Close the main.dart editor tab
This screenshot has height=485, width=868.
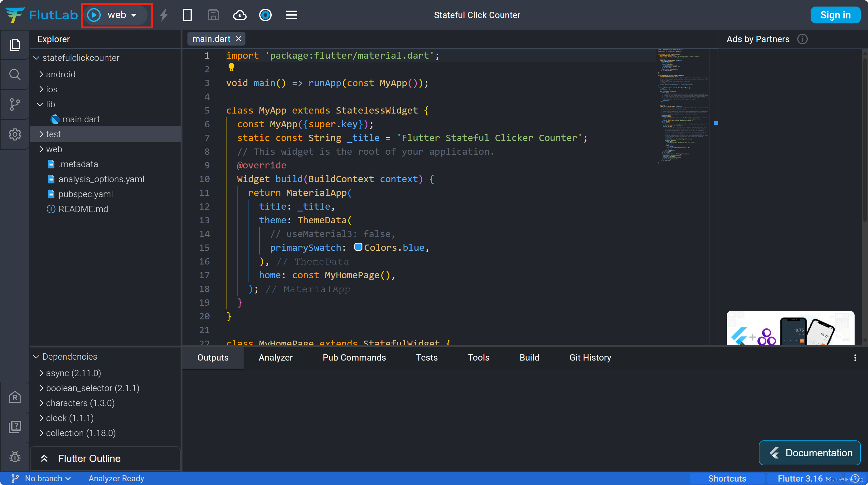click(x=239, y=38)
